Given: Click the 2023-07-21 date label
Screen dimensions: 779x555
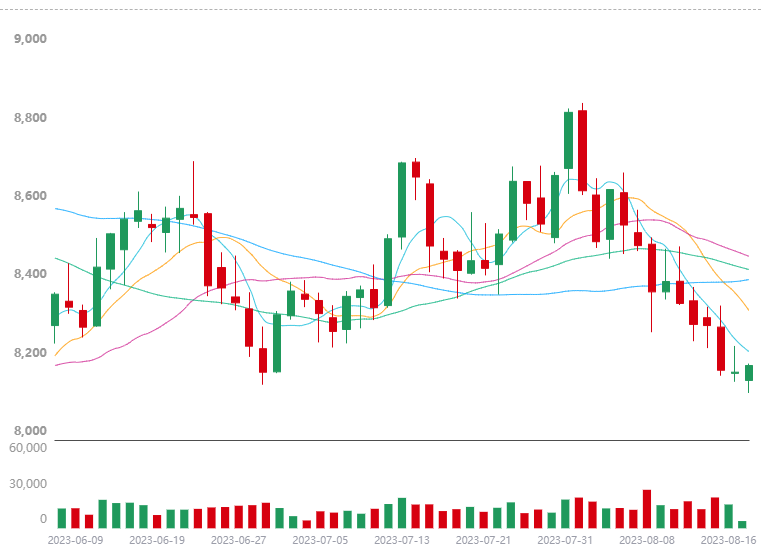Looking at the screenshot, I should (x=483, y=539).
